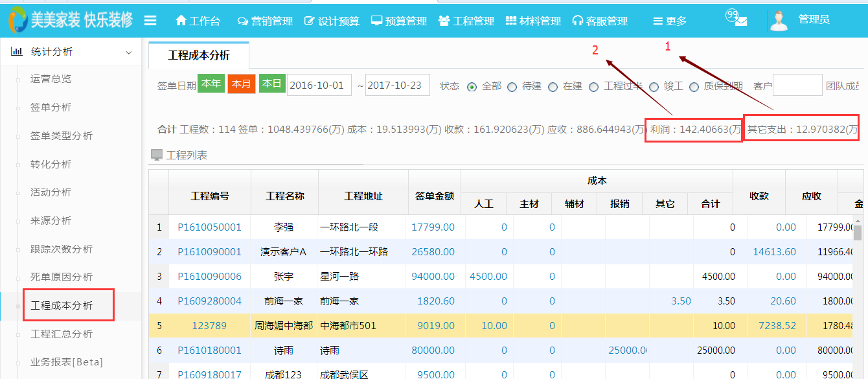Click the 客户 input field
868x379 pixels.
pyautogui.click(x=797, y=85)
